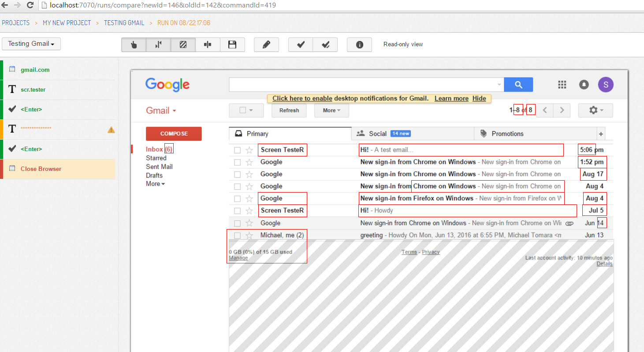Click the double checkmark approve-all icon
The width and height of the screenshot is (644, 352).
tap(326, 44)
